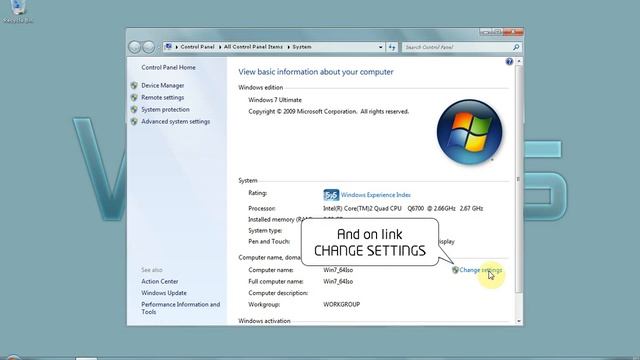Screen dimensions: 640x360
Task: Open Windows Update link
Action: tap(164, 293)
